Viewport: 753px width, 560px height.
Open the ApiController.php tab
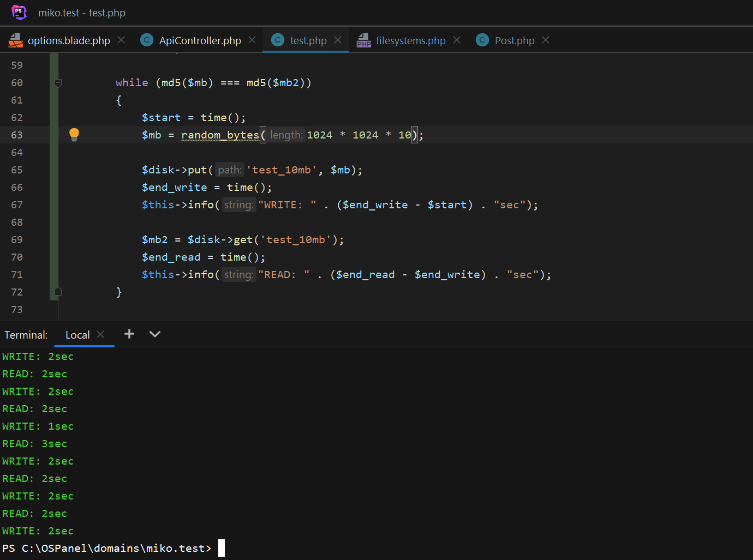200,41
